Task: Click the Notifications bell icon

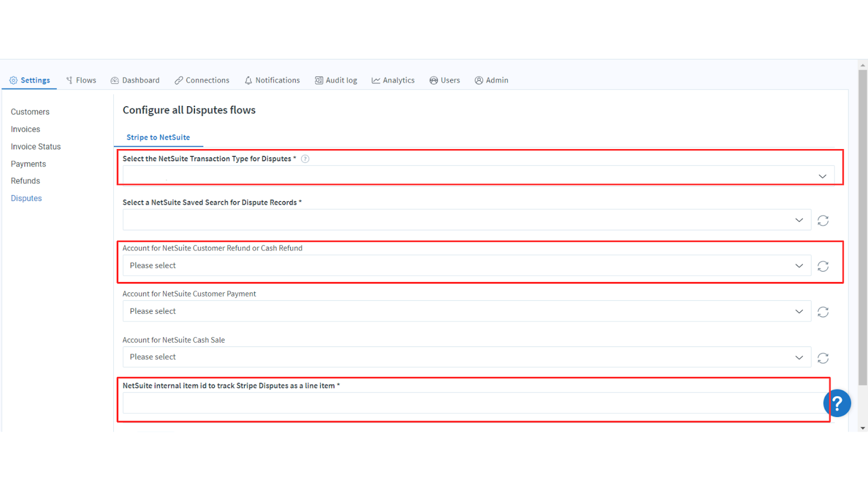Action: click(x=248, y=80)
